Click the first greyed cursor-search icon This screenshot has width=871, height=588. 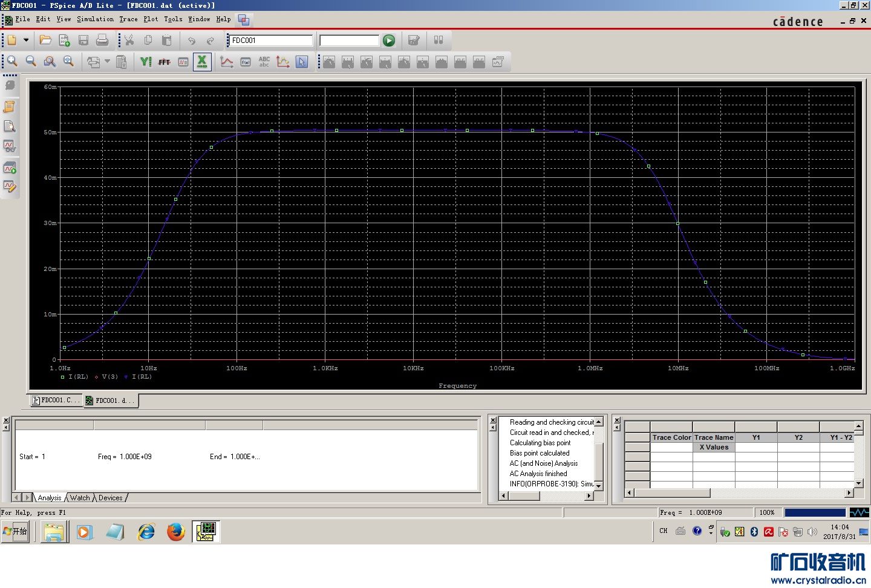[x=329, y=61]
